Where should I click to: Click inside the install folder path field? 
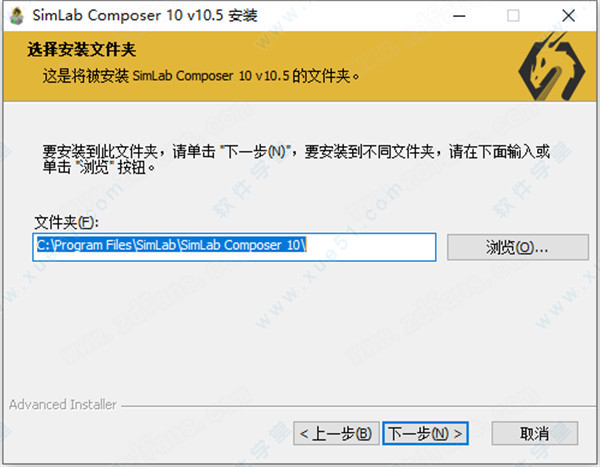[234, 247]
